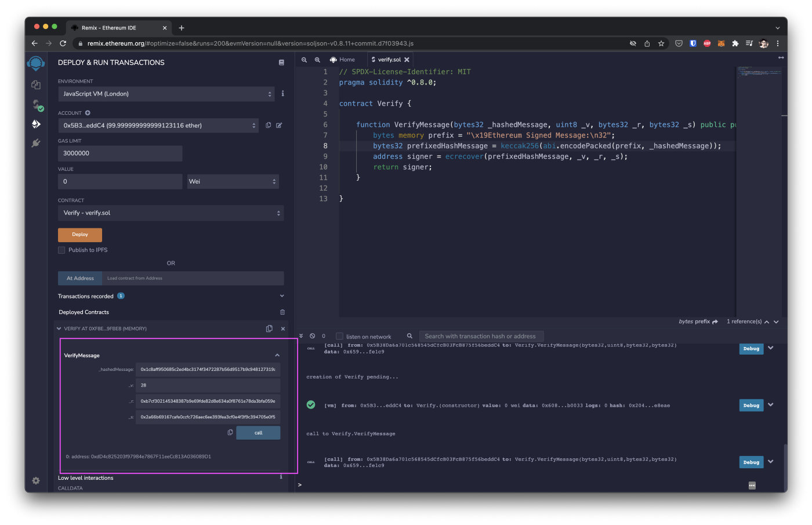812x525 pixels.
Task: Open the Solidity compiler sidebar icon
Action: 37,105
